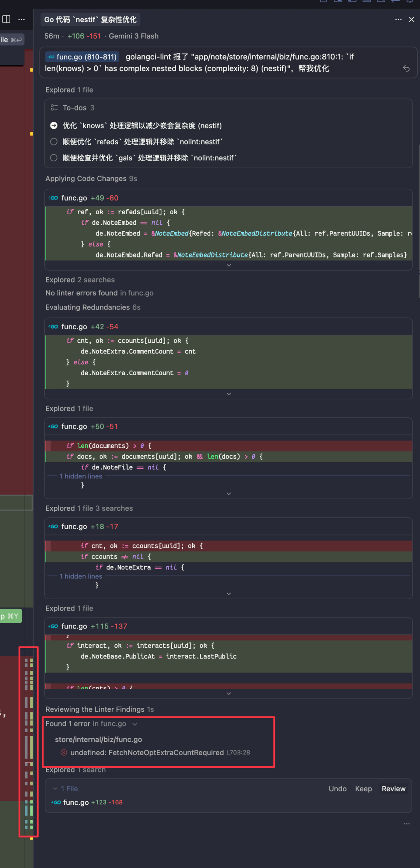The image size is (420, 868).
Task: Show hidden lines in func.go +50 -51 diff
Action: click(x=81, y=476)
